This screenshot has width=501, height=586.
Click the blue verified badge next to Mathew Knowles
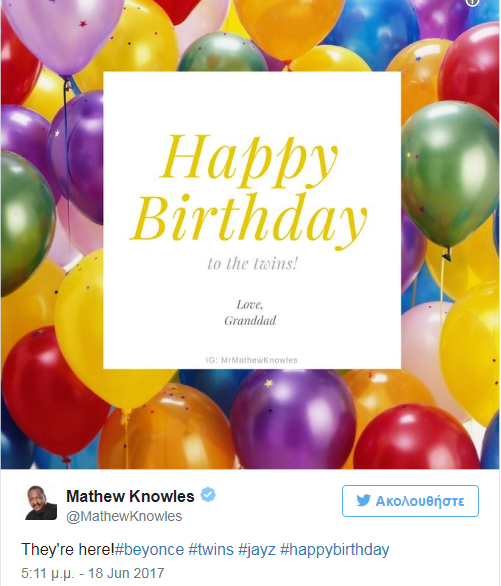coord(208,495)
